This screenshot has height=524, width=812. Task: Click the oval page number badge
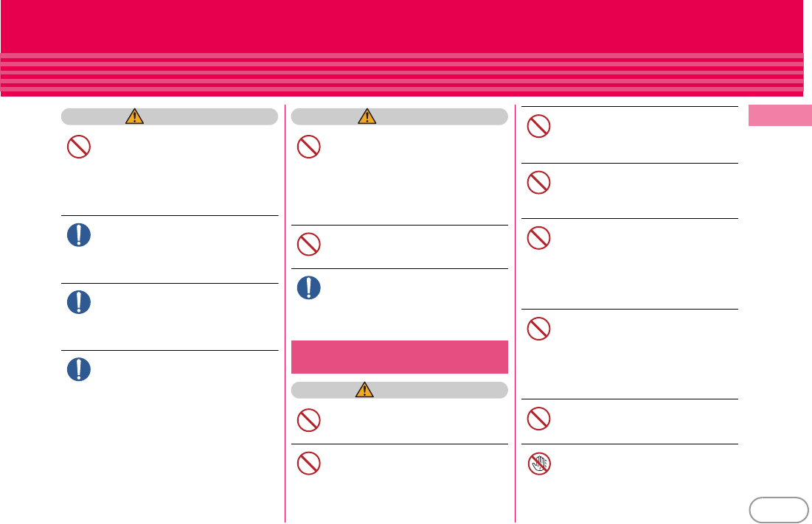778,510
